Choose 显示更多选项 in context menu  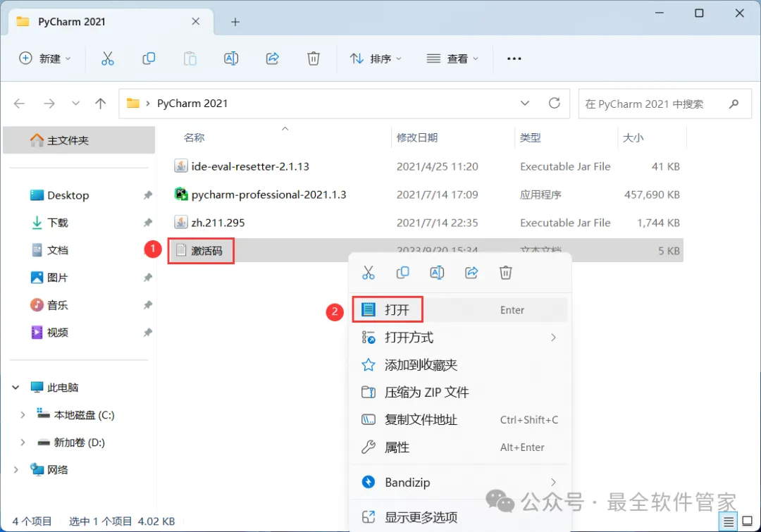459,517
